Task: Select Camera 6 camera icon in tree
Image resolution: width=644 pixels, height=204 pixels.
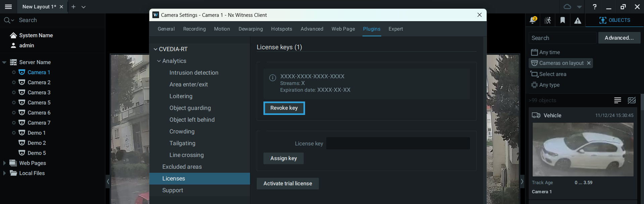Action: [x=22, y=113]
